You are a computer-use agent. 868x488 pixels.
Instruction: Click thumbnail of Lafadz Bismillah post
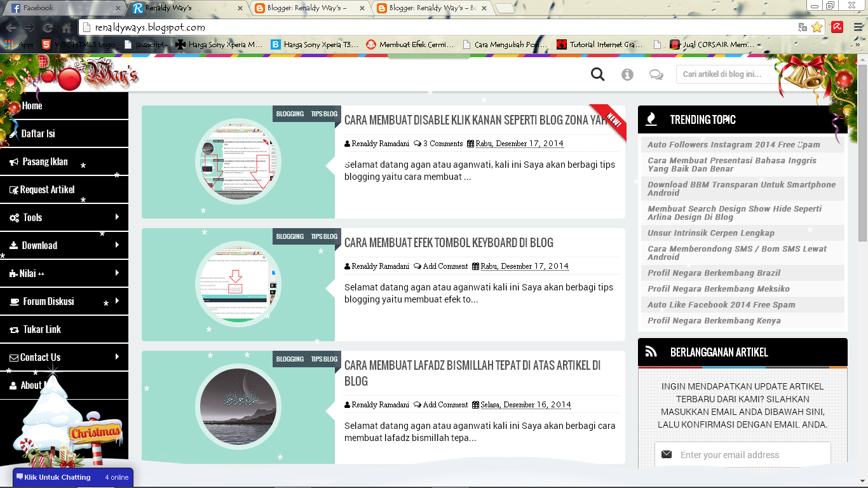[x=238, y=407]
